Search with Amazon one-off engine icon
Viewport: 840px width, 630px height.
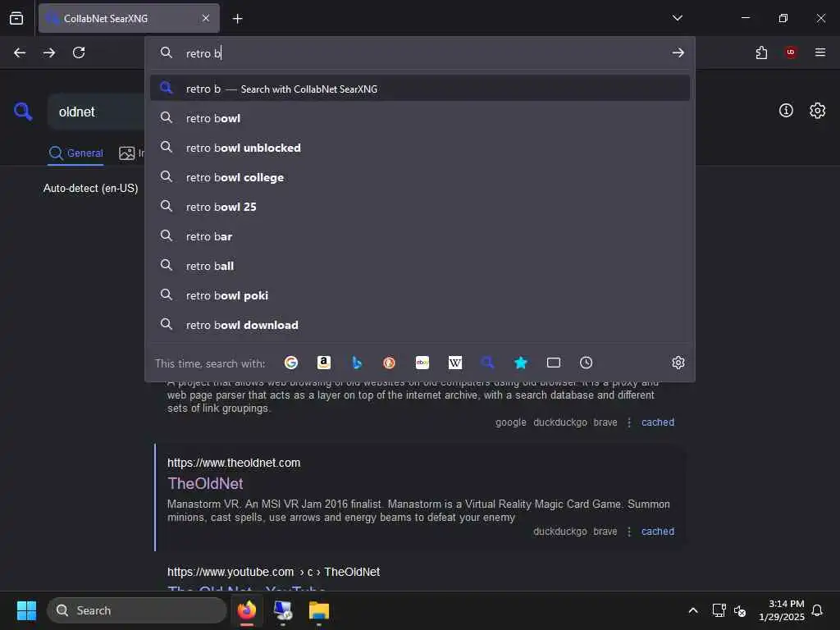tap(323, 363)
